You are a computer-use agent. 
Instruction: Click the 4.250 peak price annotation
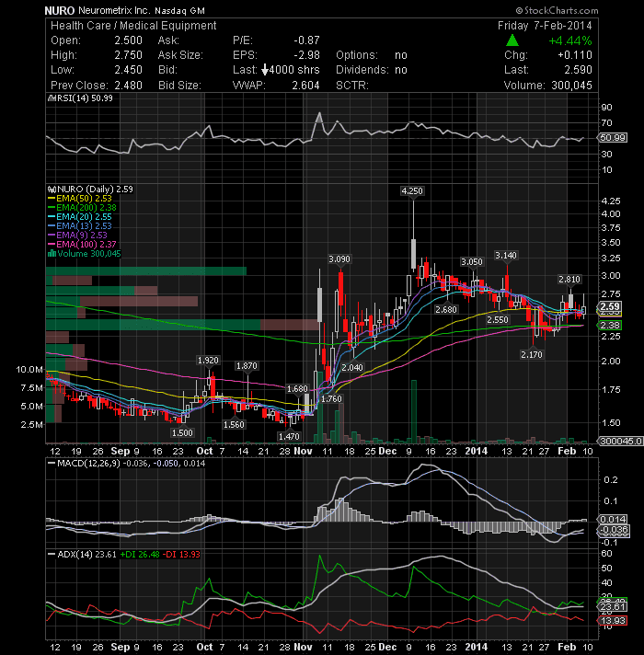(412, 191)
